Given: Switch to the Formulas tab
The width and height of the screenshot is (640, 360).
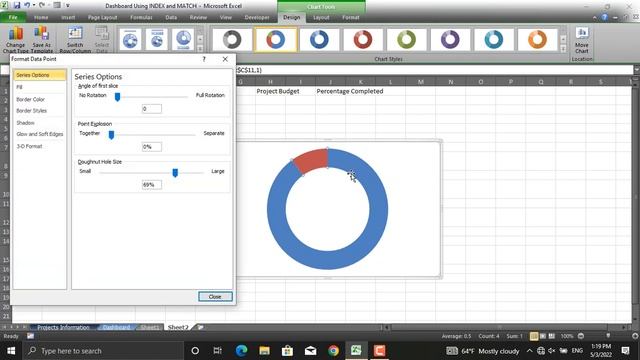Looking at the screenshot, I should tap(141, 17).
